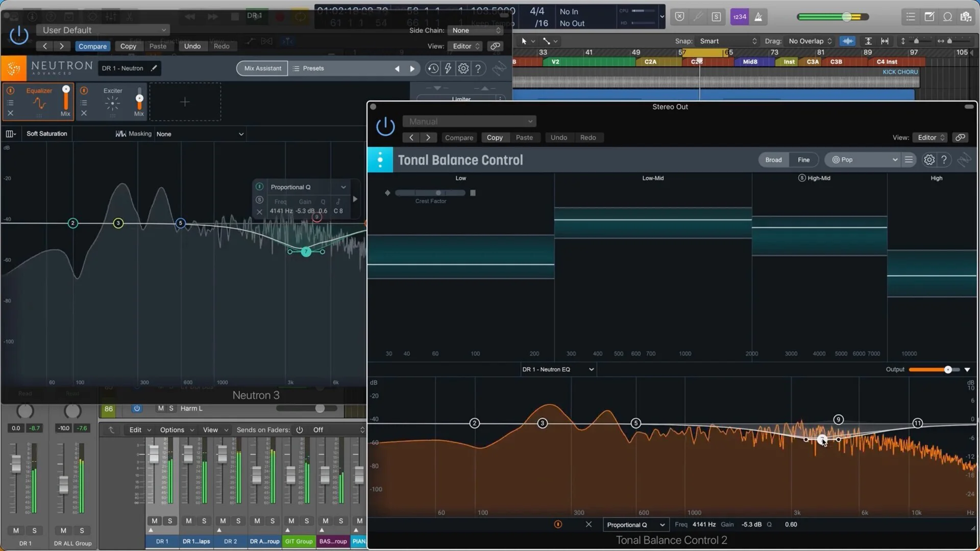
Task: Select EQ node 11 on curve
Action: click(x=917, y=423)
